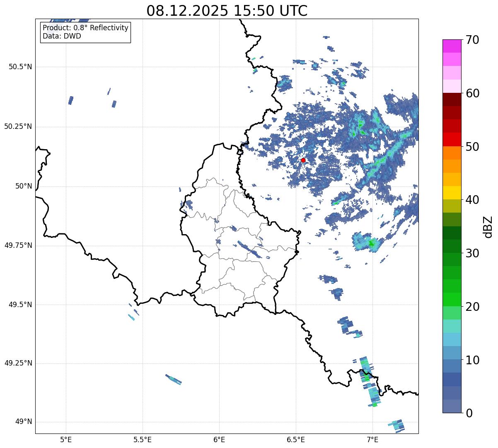Click the 7°E longitude label
The width and height of the screenshot is (498, 448).
[x=372, y=439]
